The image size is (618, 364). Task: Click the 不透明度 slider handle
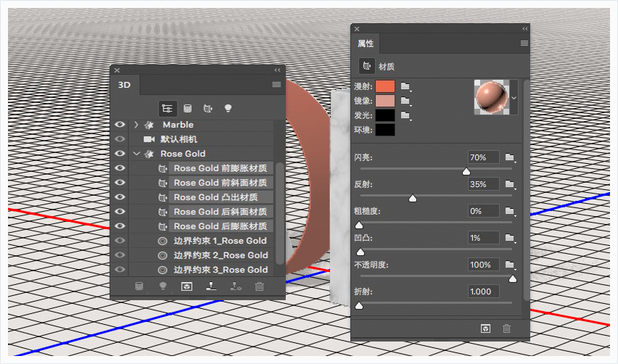tap(512, 279)
